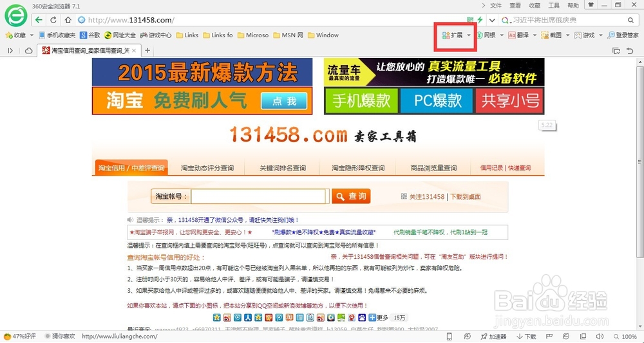Select the 商品浏览量查询 tab
The width and height of the screenshot is (644, 343).
click(433, 168)
